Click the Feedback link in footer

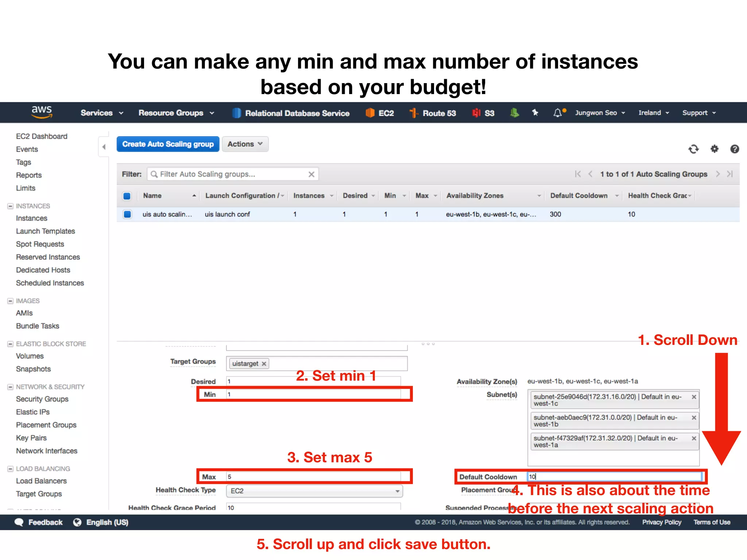pos(46,522)
